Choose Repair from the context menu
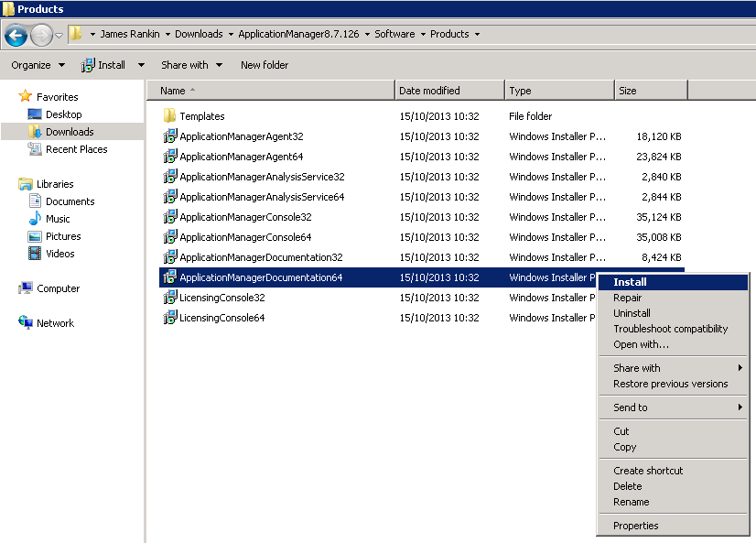This screenshot has height=543, width=756. click(x=673, y=298)
